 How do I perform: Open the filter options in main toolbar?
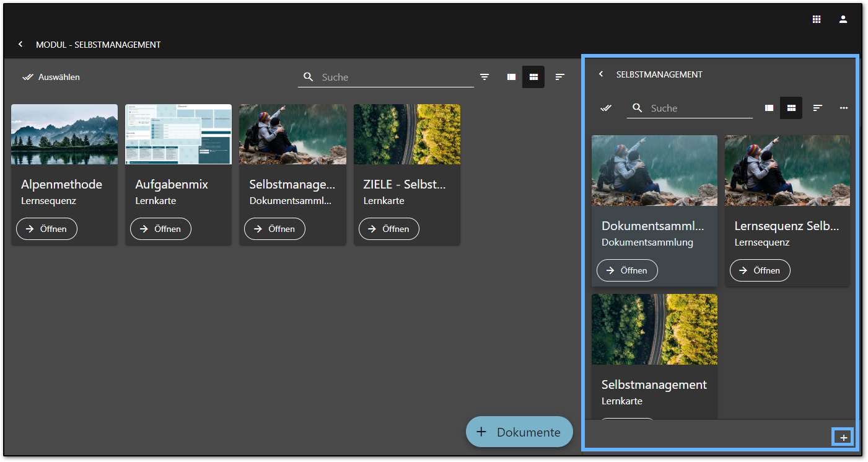click(484, 77)
